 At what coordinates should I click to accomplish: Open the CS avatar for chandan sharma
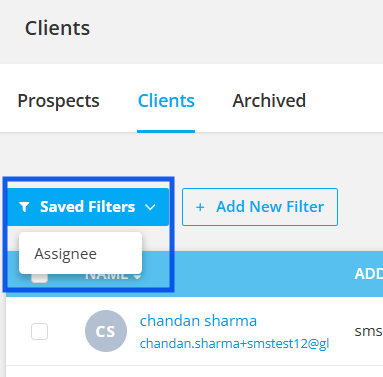click(x=106, y=331)
